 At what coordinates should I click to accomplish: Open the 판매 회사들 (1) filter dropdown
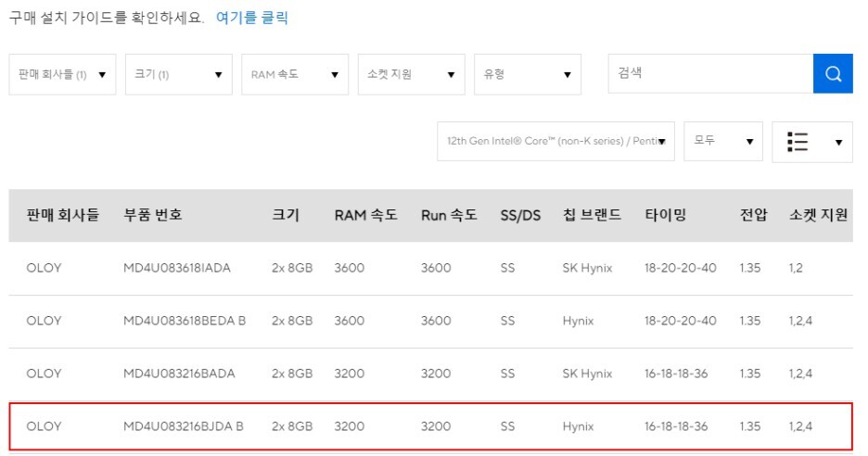tap(62, 74)
